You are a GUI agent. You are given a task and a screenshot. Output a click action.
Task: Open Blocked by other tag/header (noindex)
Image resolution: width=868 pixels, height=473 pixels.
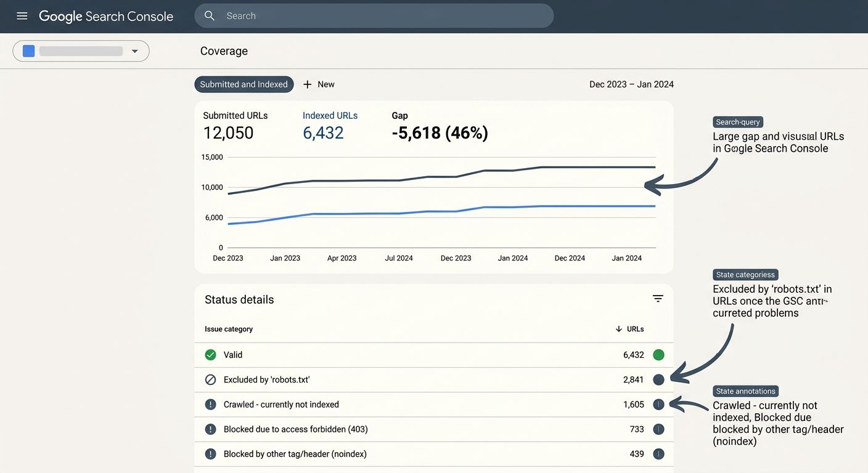(x=434, y=454)
